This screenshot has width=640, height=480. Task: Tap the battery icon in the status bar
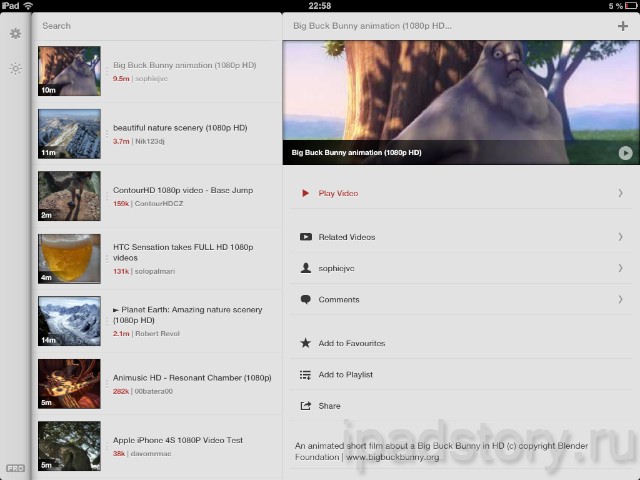point(631,6)
